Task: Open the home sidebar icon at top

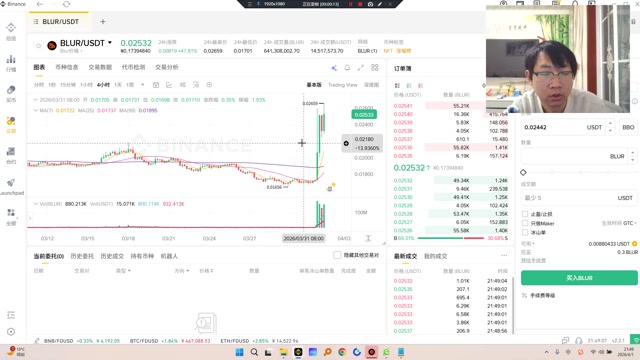Action: [11, 28]
